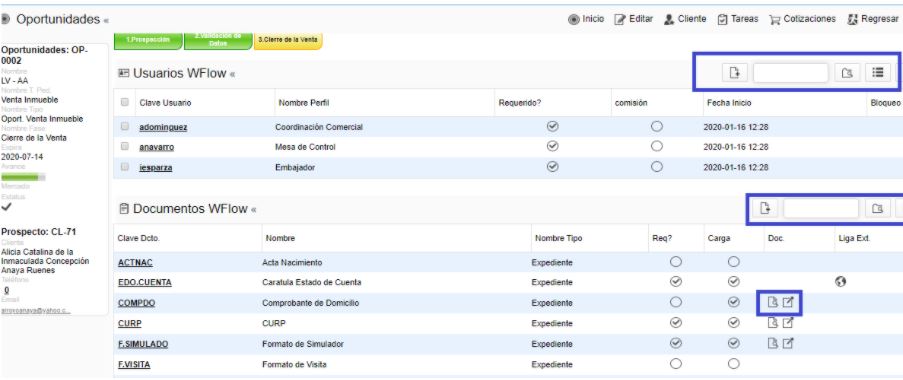
Task: Tick the checkbox for adominguez row
Action: 124,127
